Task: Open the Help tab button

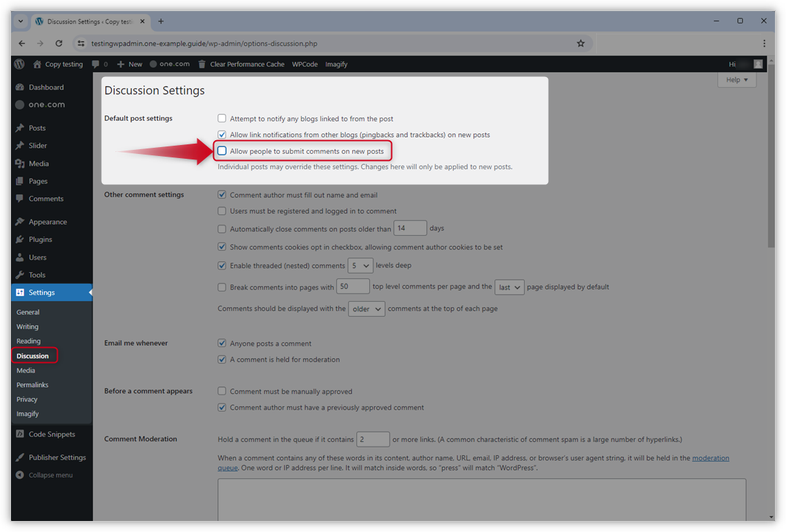Action: click(x=736, y=80)
